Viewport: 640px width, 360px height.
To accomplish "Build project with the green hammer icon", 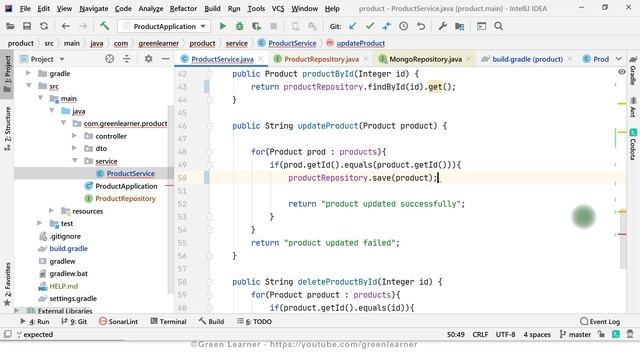I will [x=104, y=26].
